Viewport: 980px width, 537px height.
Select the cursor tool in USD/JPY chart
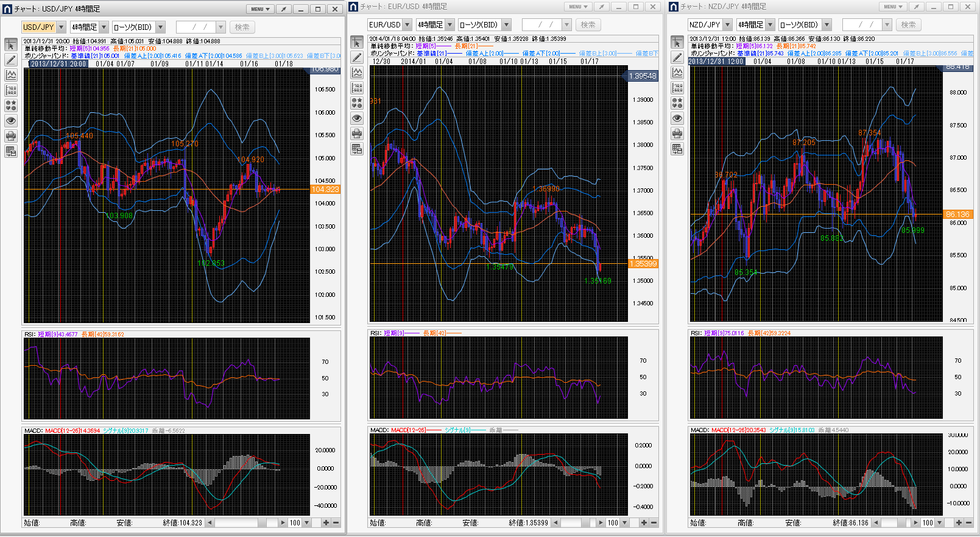(x=11, y=45)
